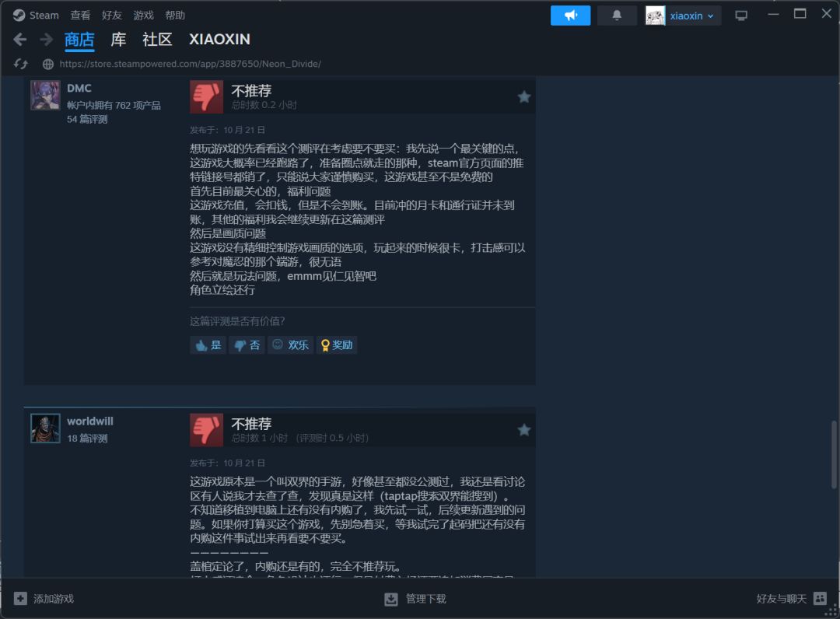Select the 商店 tab

coord(79,40)
